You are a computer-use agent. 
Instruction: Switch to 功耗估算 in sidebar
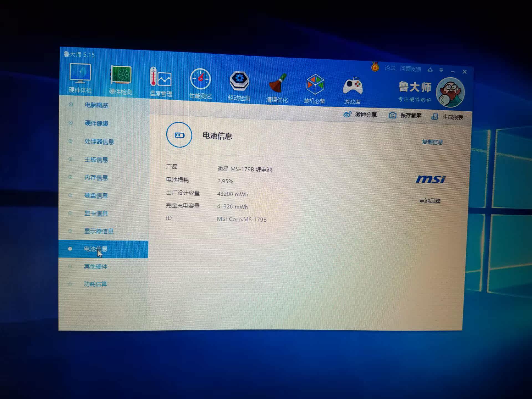[x=95, y=284]
